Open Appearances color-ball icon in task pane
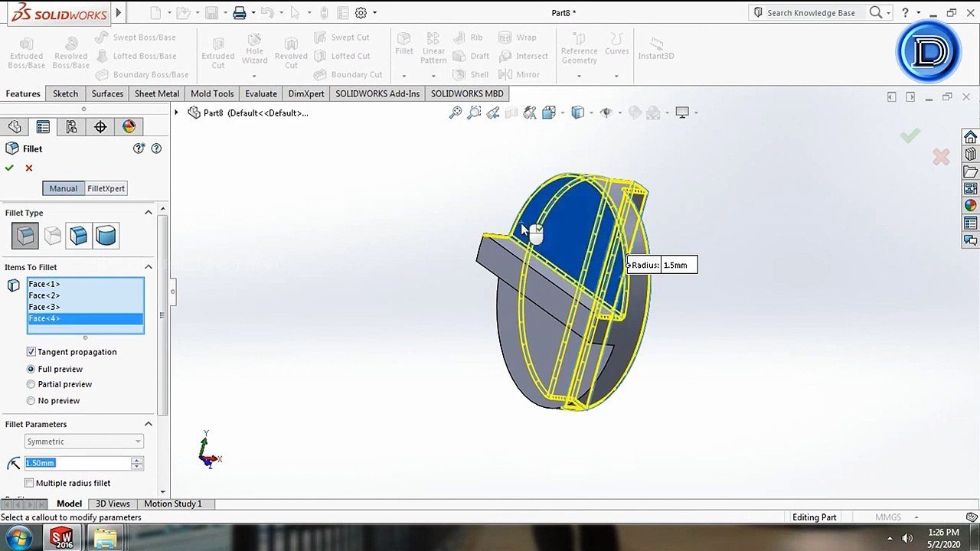980x551 pixels. (971, 206)
